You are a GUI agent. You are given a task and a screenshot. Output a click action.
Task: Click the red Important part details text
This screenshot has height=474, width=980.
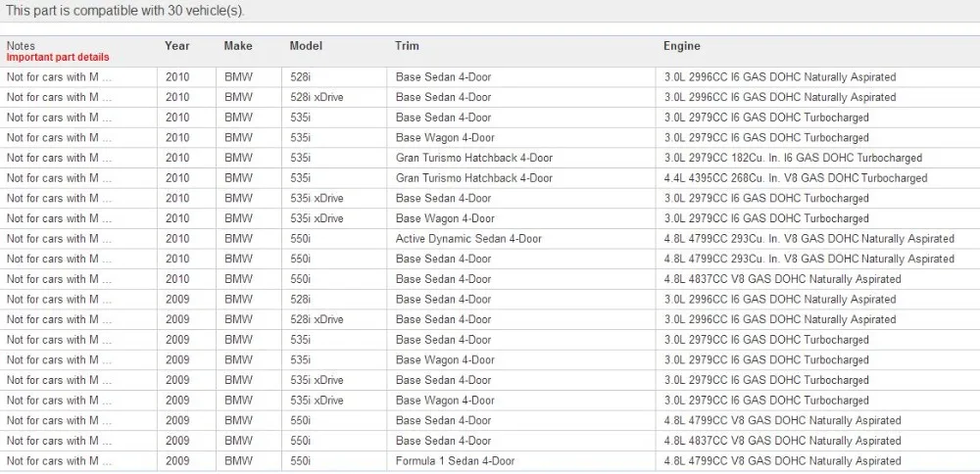(58, 57)
